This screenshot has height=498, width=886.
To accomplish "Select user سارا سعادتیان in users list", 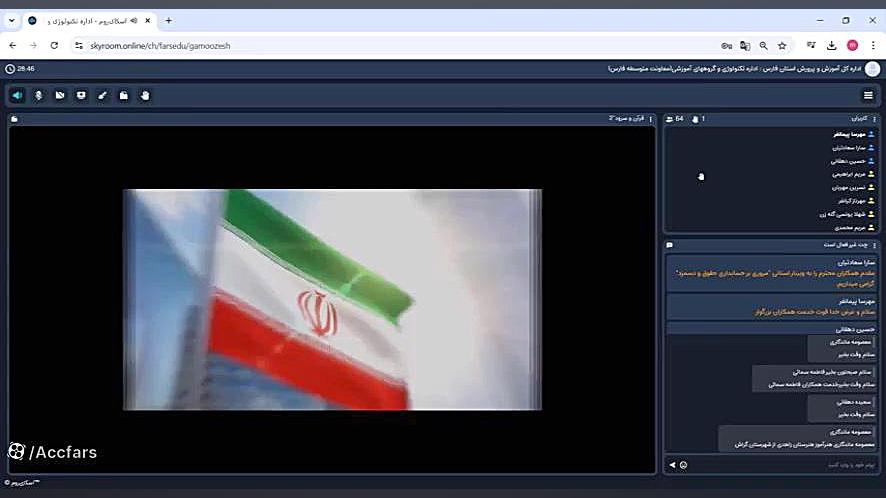I will [x=849, y=148].
